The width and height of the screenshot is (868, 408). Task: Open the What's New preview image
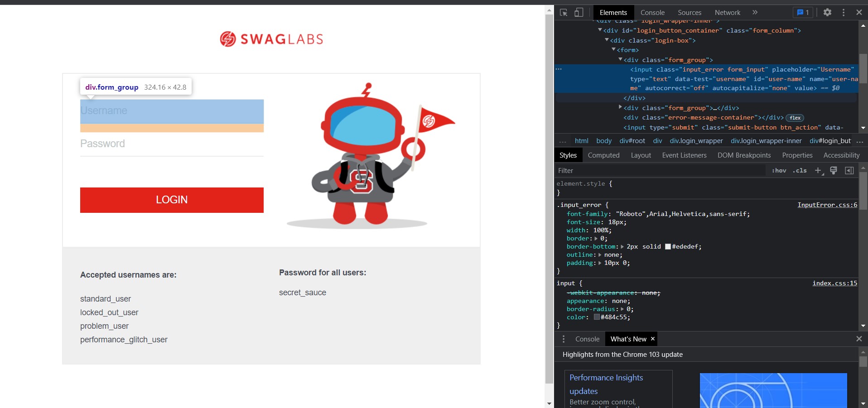773,390
